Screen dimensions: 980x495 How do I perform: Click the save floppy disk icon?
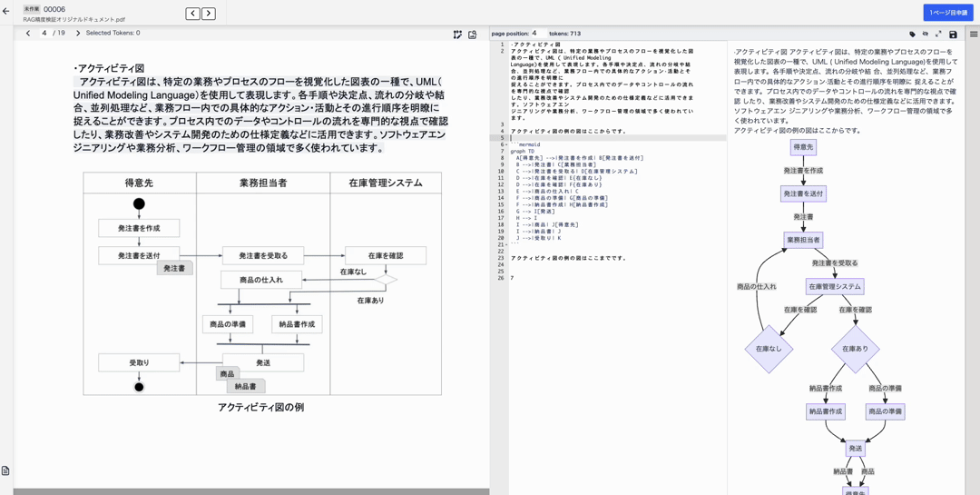953,35
